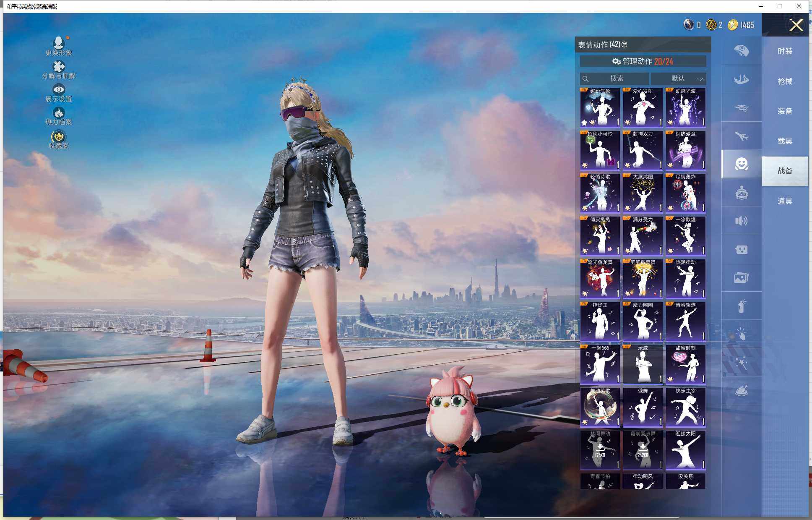Open the photo gallery icon category
The width and height of the screenshot is (812, 520).
click(x=741, y=278)
